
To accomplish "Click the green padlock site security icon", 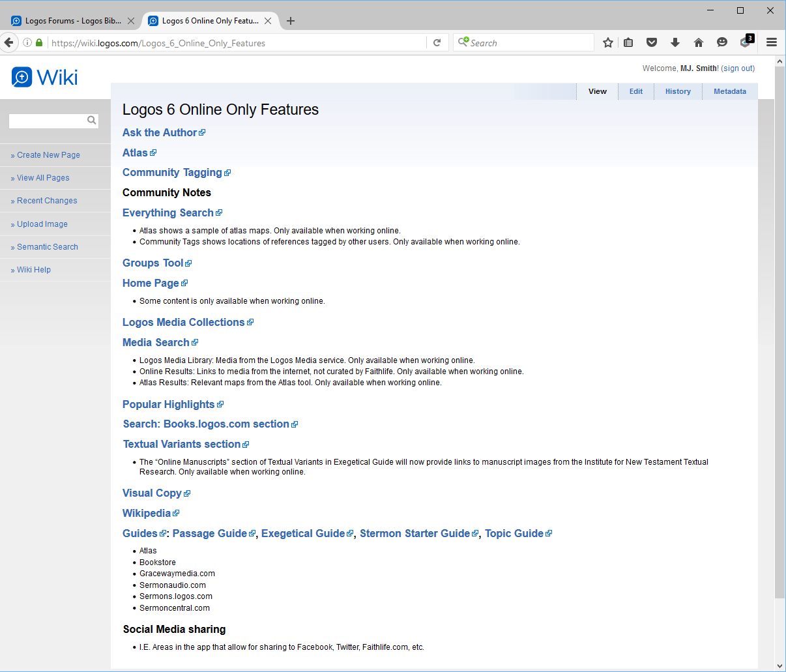I will 39,42.
